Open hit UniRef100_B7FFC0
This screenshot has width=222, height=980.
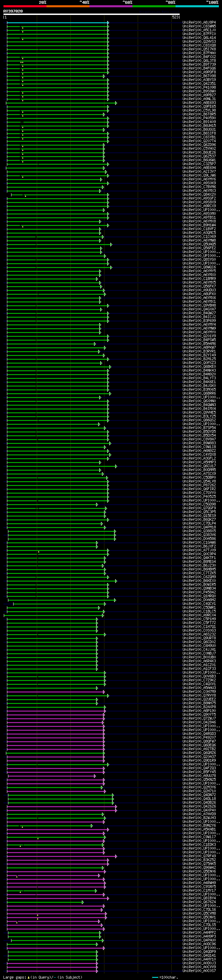199,34
